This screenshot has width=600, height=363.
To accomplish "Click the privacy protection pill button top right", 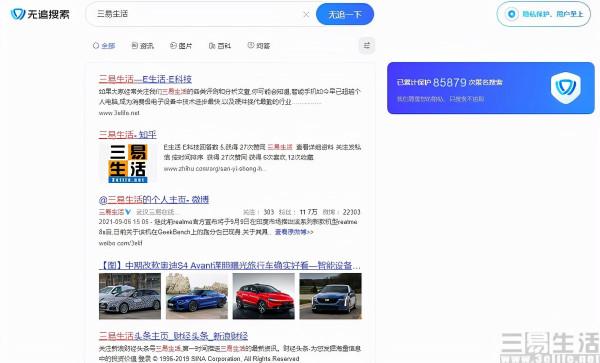I will point(543,14).
